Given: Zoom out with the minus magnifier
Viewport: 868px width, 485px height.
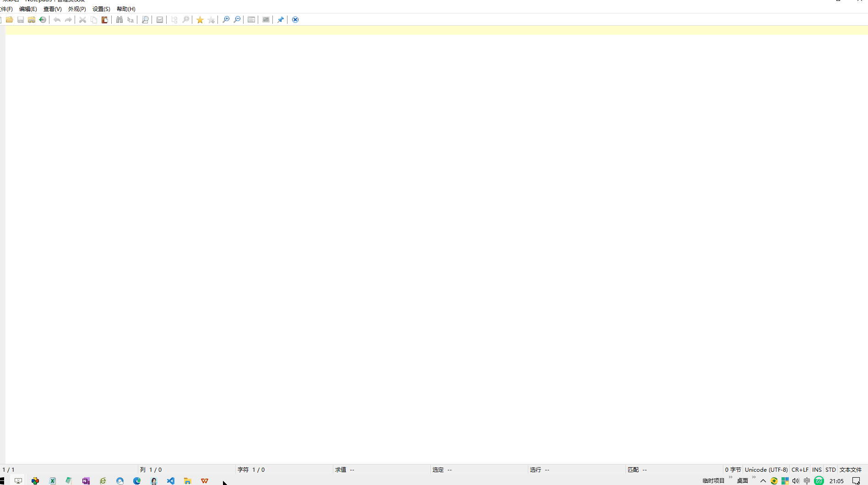Looking at the screenshot, I should (237, 20).
